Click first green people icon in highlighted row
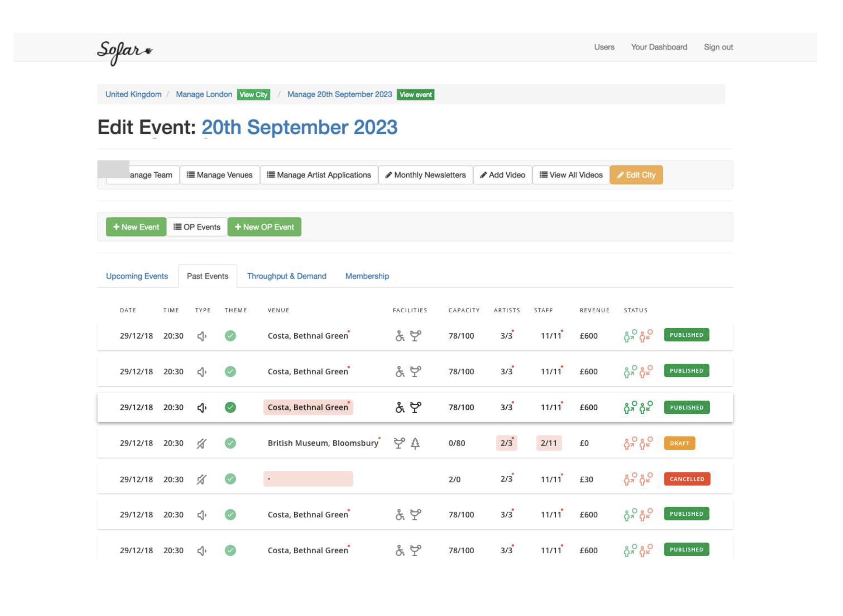 [x=631, y=407]
